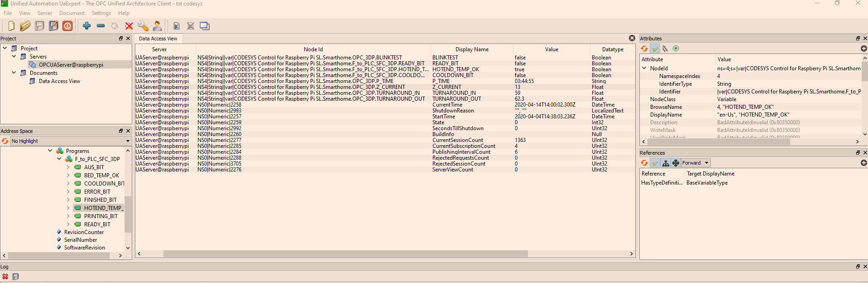Click the tree cursor icon in Attributes toolbar

point(665,49)
